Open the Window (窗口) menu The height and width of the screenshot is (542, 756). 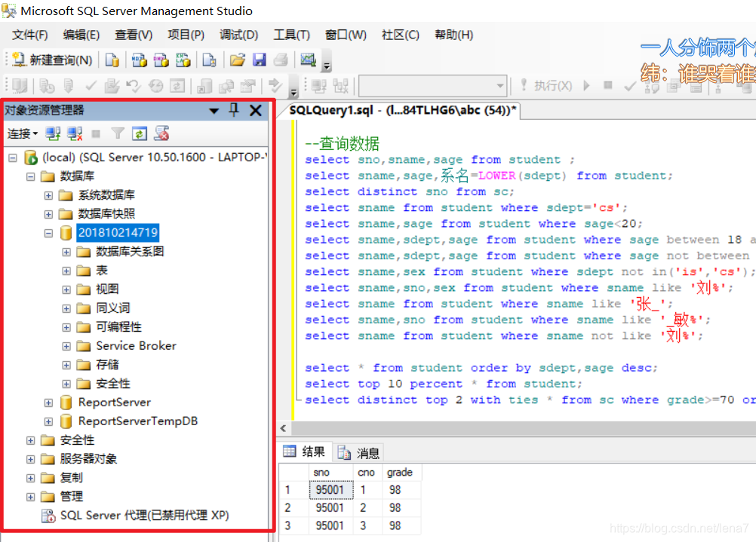click(346, 35)
